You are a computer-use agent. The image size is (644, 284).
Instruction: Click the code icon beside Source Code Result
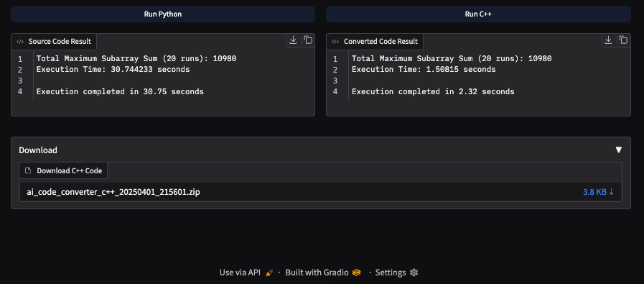(x=19, y=42)
